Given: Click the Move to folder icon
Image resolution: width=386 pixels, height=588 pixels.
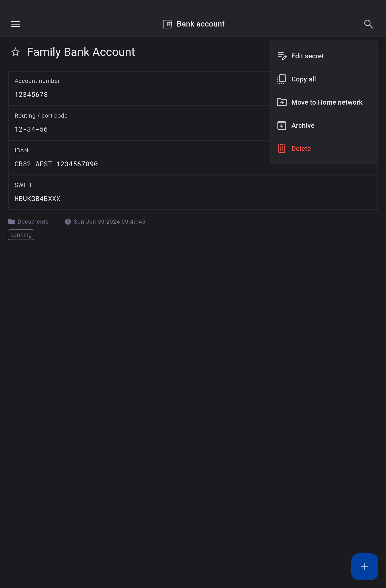Looking at the screenshot, I should tap(282, 102).
